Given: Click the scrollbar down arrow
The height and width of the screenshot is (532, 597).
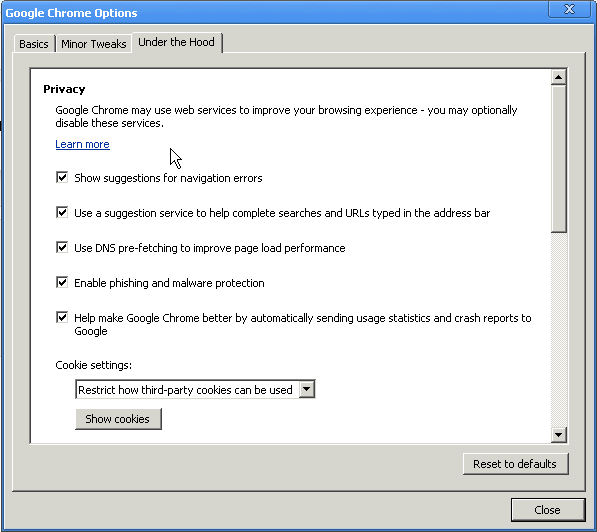Looking at the screenshot, I should [x=559, y=435].
